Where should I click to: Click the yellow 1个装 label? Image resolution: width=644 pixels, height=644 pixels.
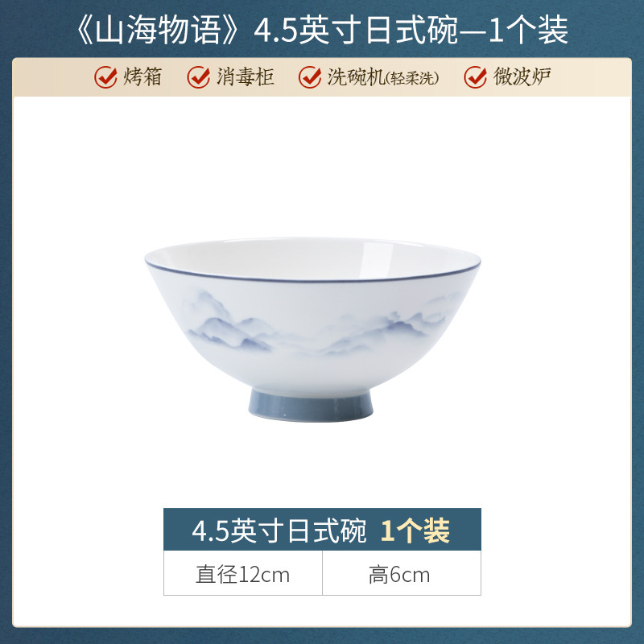click(415, 530)
